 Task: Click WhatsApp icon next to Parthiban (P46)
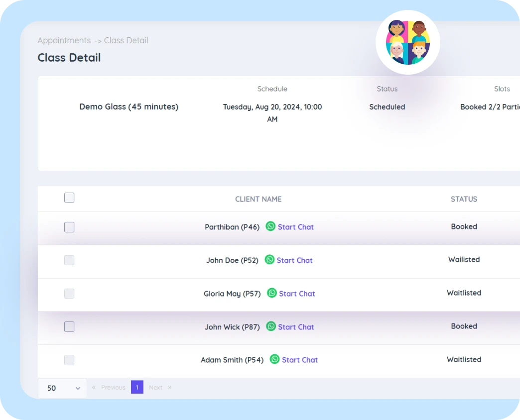(x=270, y=226)
